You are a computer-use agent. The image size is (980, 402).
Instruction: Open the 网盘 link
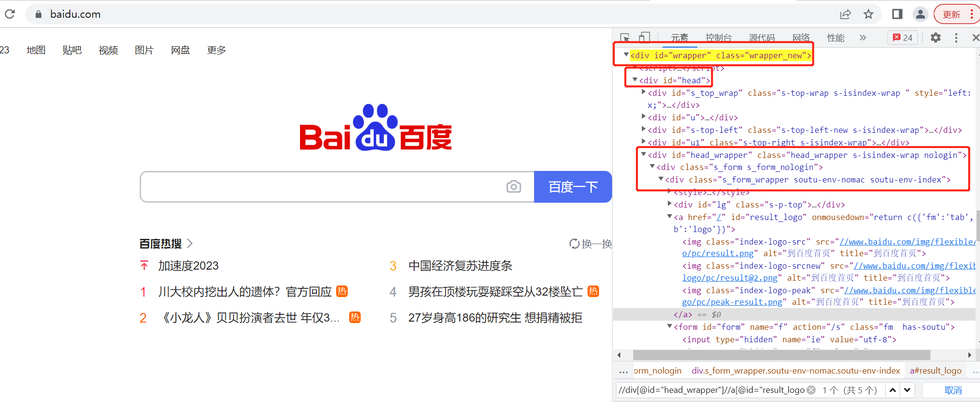point(181,50)
